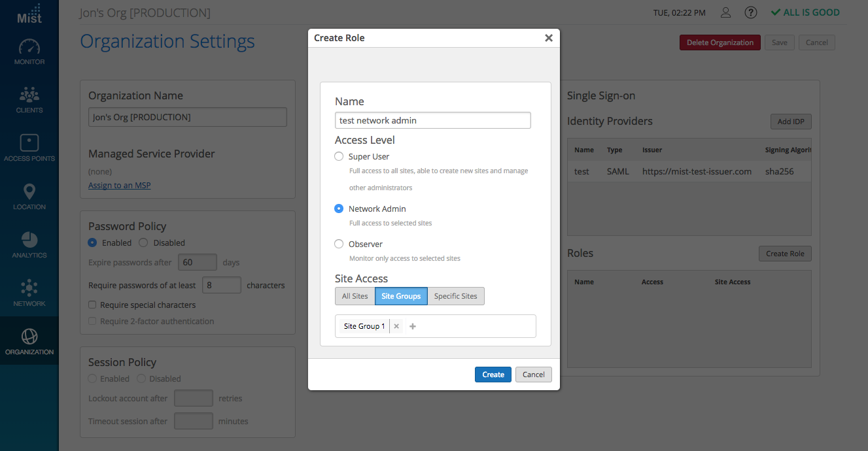Switch Site Access to All Sites
Screen dimensions: 868x451
click(x=355, y=296)
